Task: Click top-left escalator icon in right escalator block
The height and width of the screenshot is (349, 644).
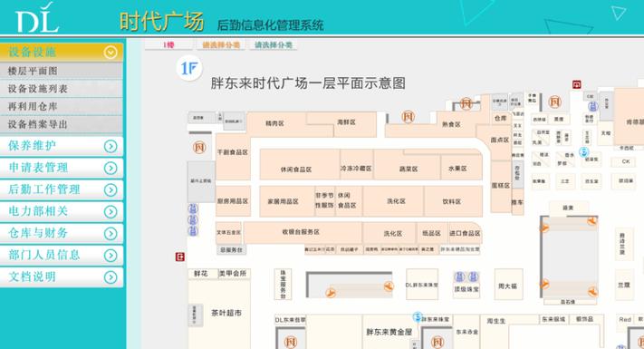Action: (544, 228)
